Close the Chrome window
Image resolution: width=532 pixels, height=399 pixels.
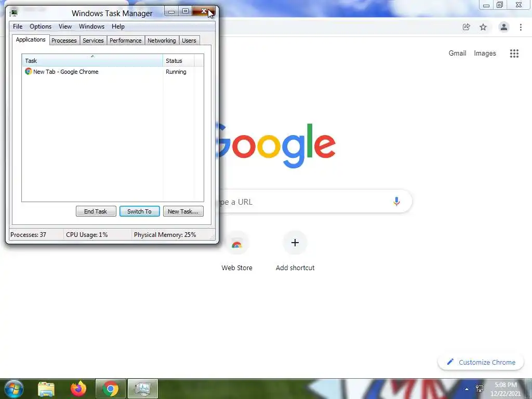pyautogui.click(x=519, y=5)
